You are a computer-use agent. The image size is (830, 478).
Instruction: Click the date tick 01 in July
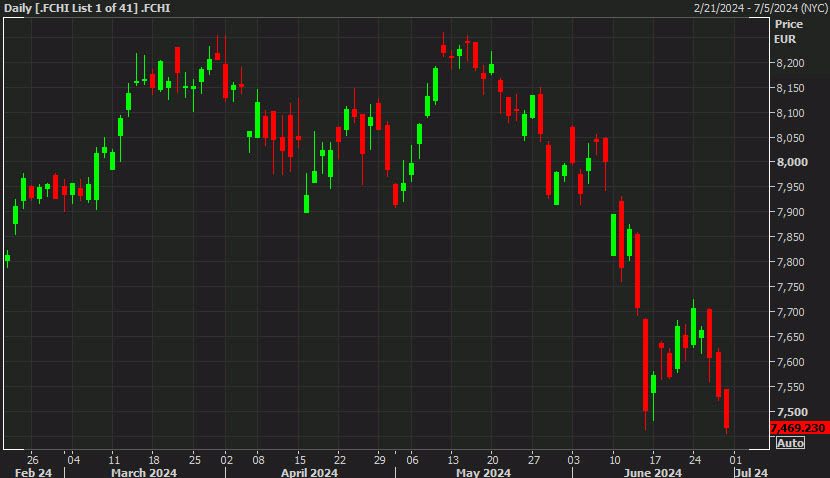point(735,460)
